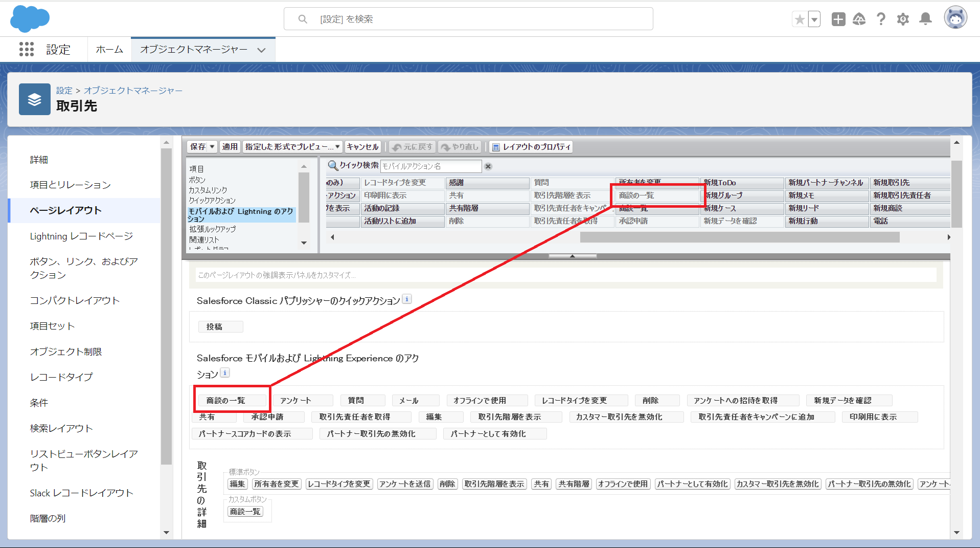Click the palette left scroll arrow

pyautogui.click(x=333, y=237)
